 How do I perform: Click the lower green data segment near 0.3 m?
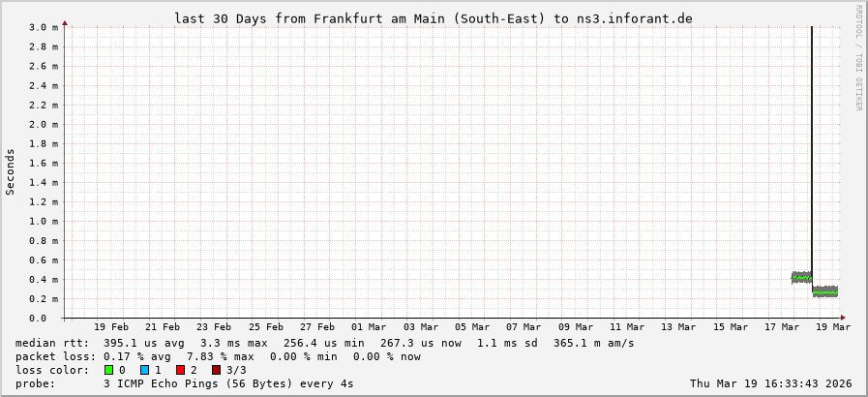824,290
